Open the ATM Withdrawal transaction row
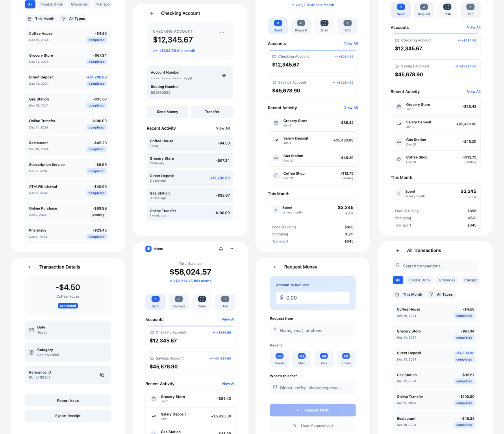 (68, 190)
